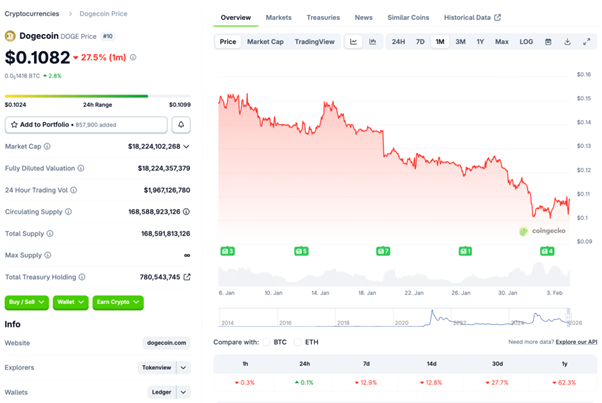The height and width of the screenshot is (403, 602).
Task: Toggle the ETH comparison checkbox
Action: (298, 342)
